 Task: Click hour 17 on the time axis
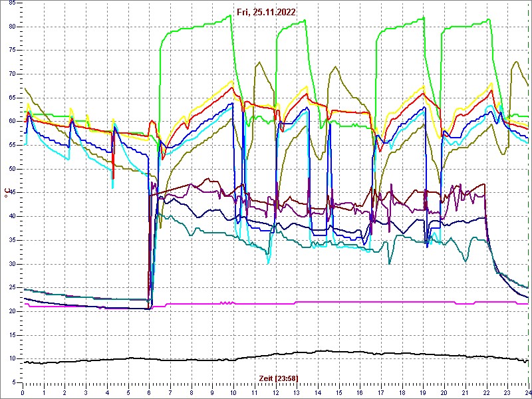coord(380,392)
